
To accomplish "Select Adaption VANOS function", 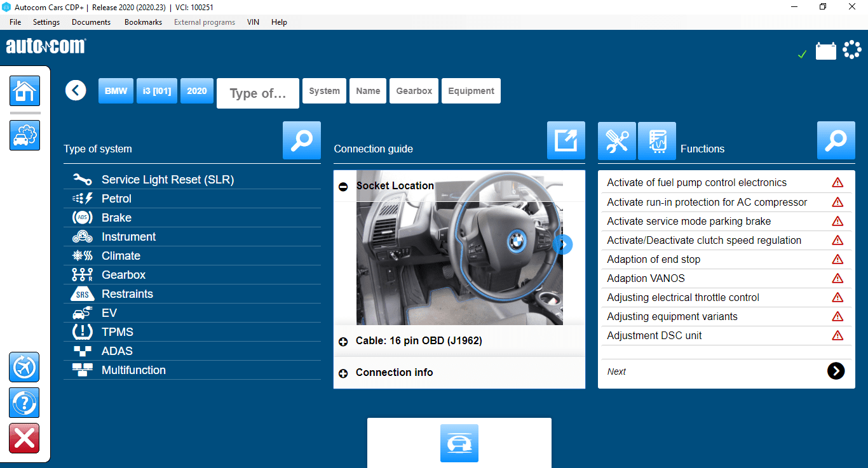I will tap(646, 278).
